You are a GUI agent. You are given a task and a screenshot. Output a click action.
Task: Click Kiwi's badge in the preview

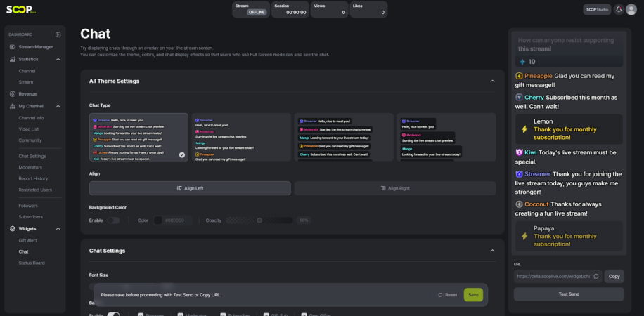coord(519,152)
